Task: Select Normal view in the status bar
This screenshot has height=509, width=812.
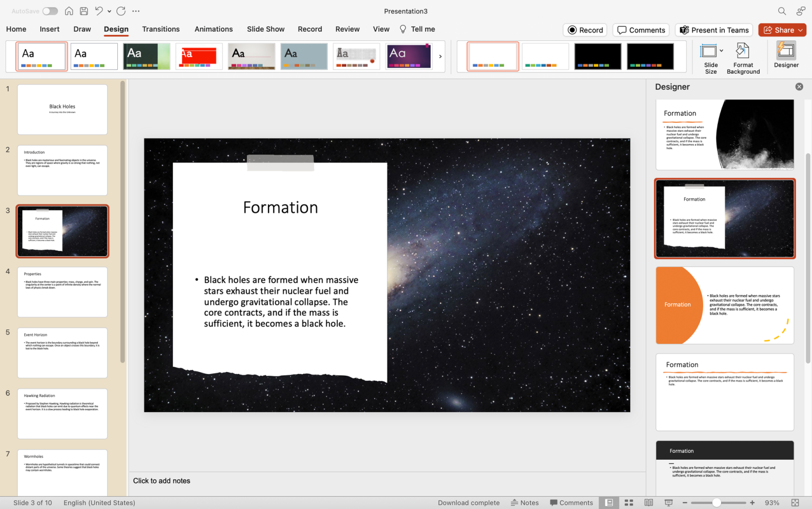Action: pyautogui.click(x=608, y=502)
